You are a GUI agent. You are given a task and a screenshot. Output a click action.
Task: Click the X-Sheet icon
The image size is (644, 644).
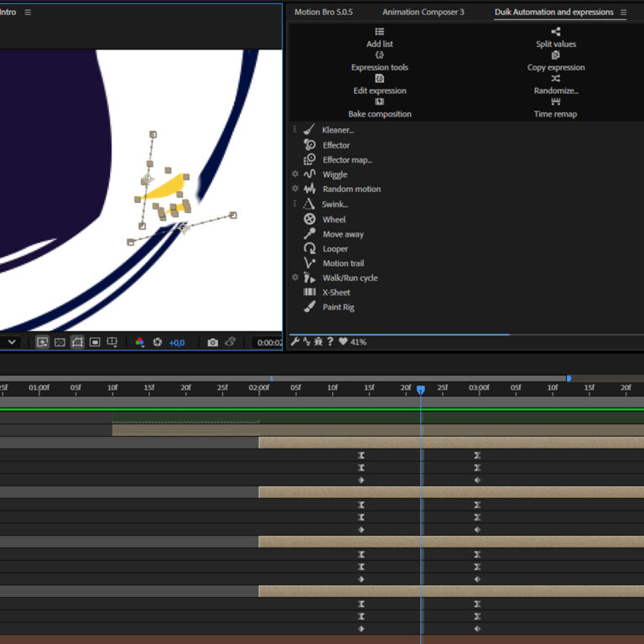tap(309, 293)
